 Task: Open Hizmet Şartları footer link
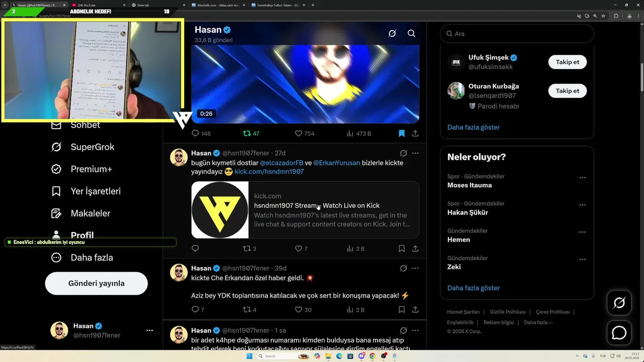point(463,312)
